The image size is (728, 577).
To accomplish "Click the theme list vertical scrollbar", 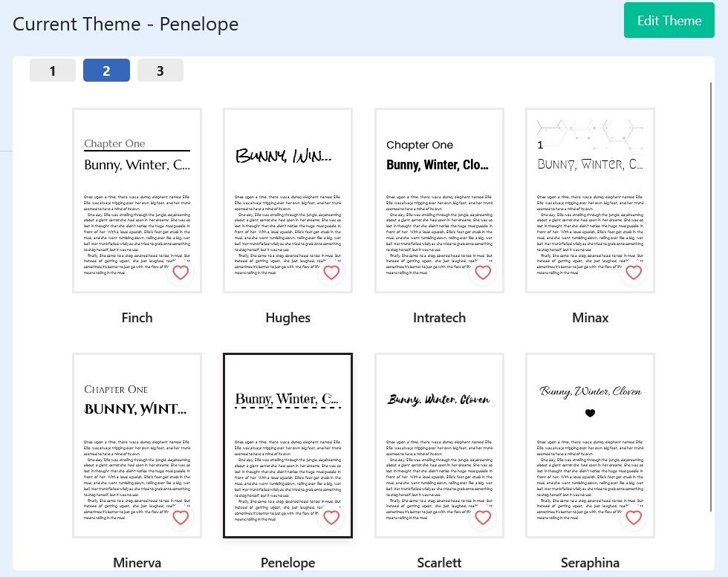I will [x=711, y=297].
